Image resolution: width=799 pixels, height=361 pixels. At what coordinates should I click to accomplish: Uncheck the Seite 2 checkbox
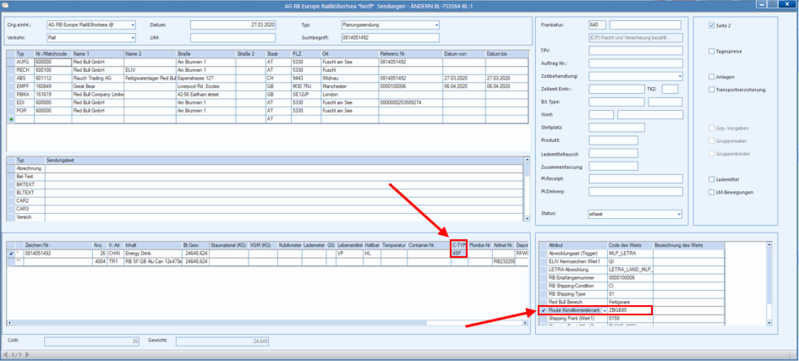coord(712,25)
